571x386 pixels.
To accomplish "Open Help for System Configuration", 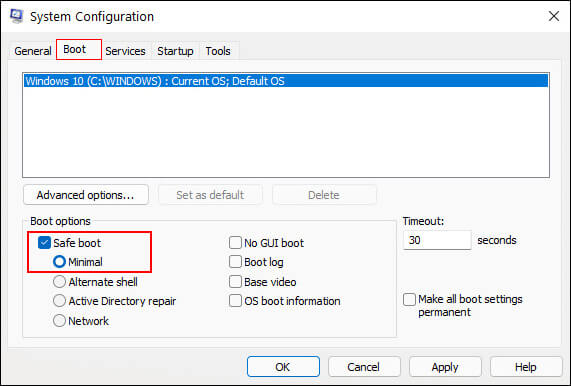I will (526, 367).
